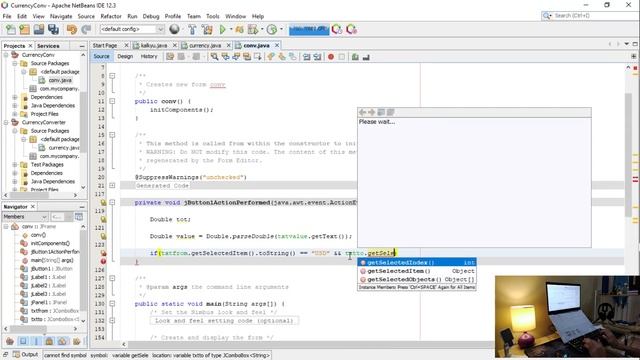Open the Refactor menu

(x=111, y=16)
